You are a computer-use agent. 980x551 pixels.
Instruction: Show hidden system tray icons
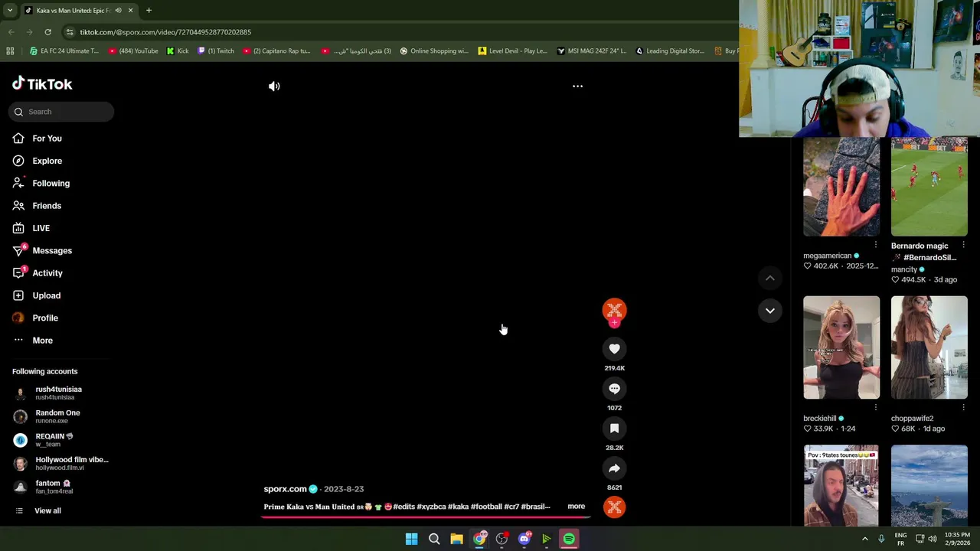865,540
